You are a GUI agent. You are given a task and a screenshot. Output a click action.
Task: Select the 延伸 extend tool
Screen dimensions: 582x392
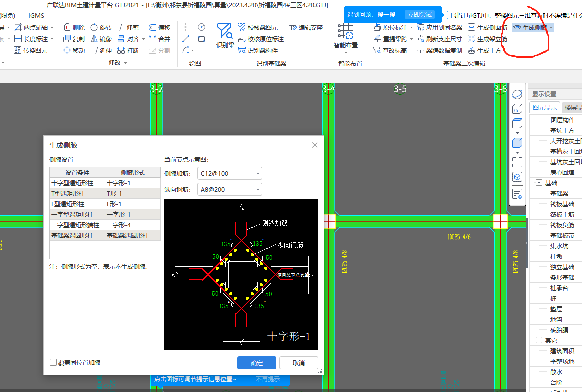(101, 51)
